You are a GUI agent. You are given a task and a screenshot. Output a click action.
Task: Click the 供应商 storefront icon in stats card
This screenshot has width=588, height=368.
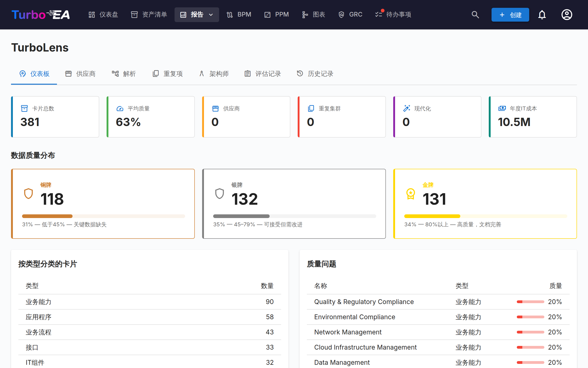click(x=215, y=108)
